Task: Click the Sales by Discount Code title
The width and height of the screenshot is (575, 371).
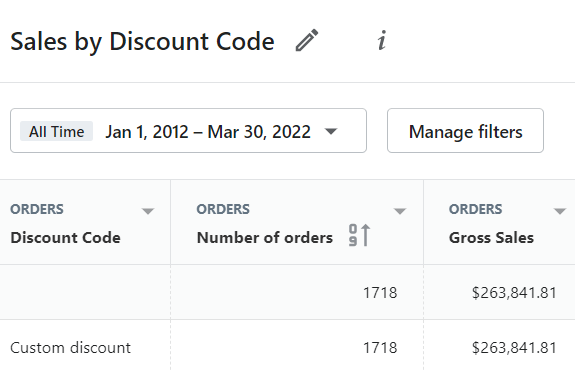Action: [x=142, y=41]
